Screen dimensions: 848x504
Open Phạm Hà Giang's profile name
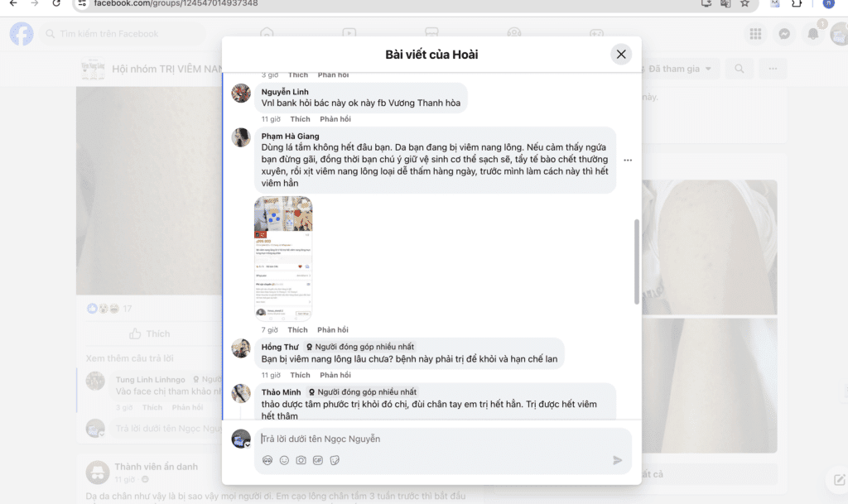click(291, 136)
